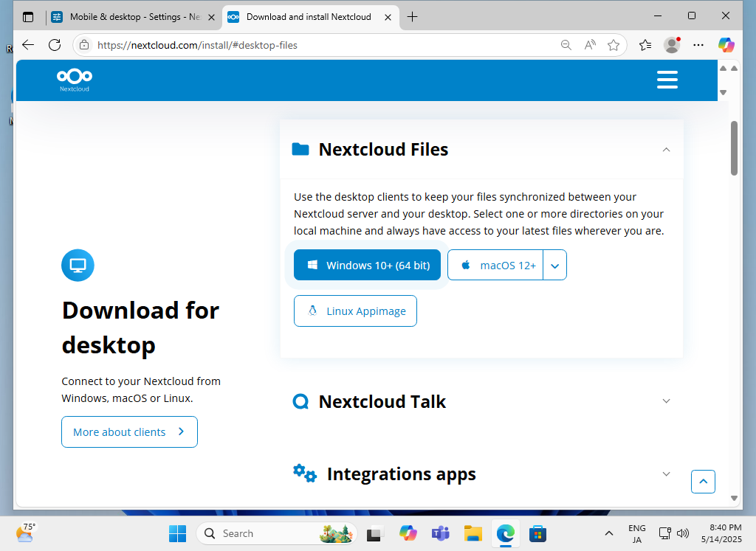Viewport: 756px width, 551px height.
Task: Click the blue desktop monitor icon
Action: click(78, 266)
